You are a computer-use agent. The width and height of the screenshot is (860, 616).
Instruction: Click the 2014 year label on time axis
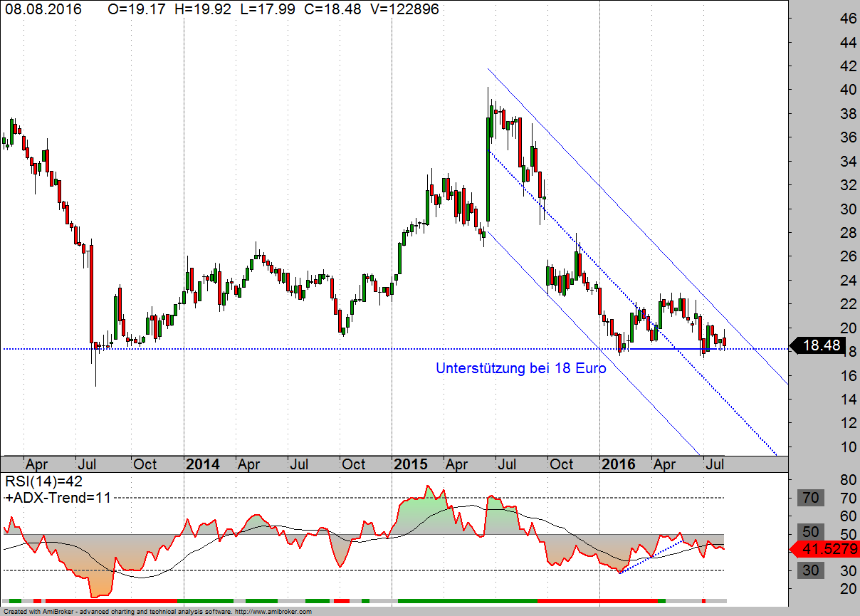tap(202, 464)
